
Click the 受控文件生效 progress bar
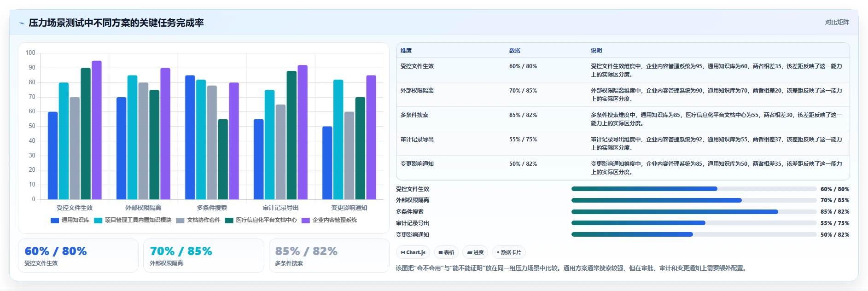tap(694, 189)
